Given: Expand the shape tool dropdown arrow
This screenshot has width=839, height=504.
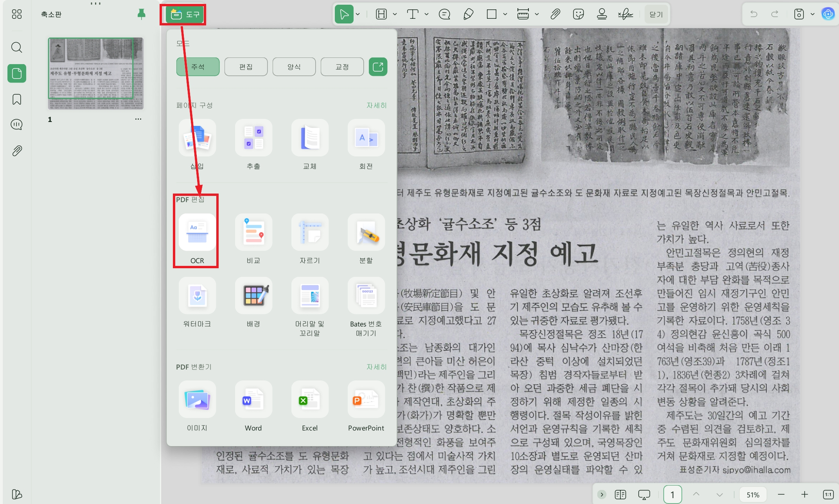Looking at the screenshot, I should pos(505,14).
